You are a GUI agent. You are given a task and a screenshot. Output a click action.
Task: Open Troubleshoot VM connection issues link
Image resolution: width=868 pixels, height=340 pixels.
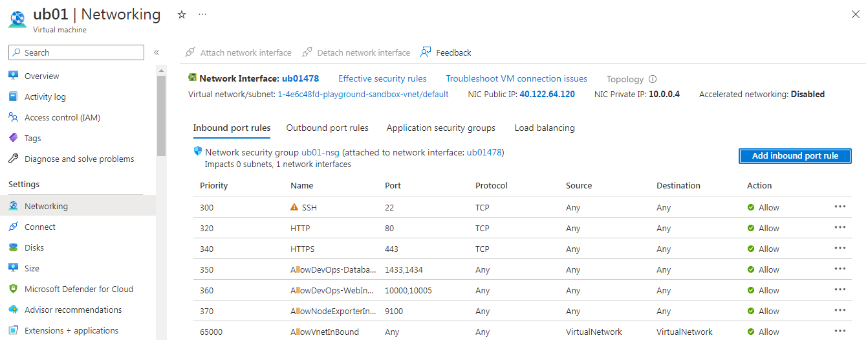pos(516,78)
